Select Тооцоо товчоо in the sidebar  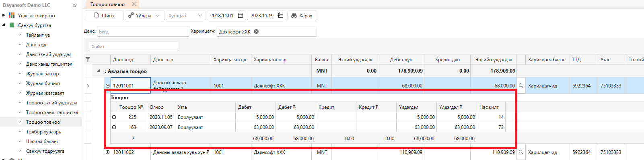tap(43, 122)
